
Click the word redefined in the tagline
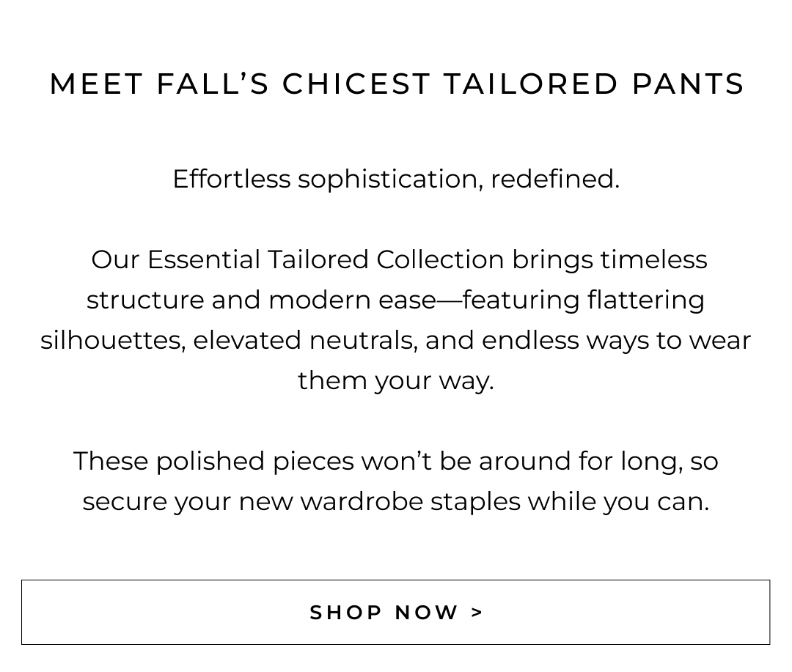[554, 179]
